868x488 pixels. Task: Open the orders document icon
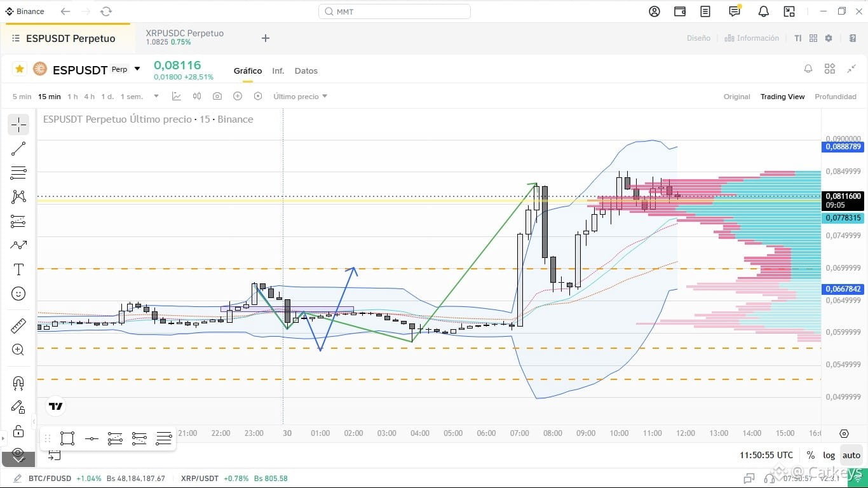click(x=705, y=11)
